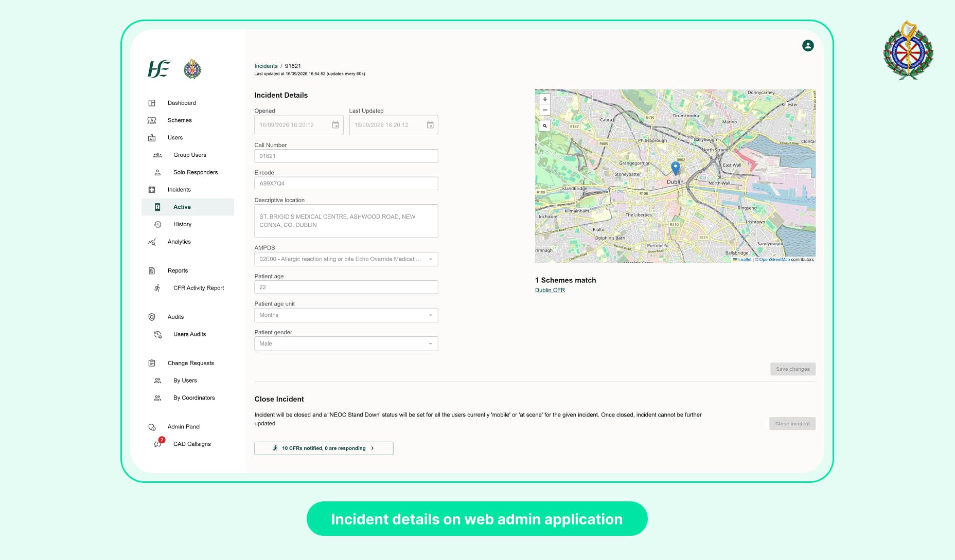
Task: Open the Admin Panel
Action: (184, 427)
